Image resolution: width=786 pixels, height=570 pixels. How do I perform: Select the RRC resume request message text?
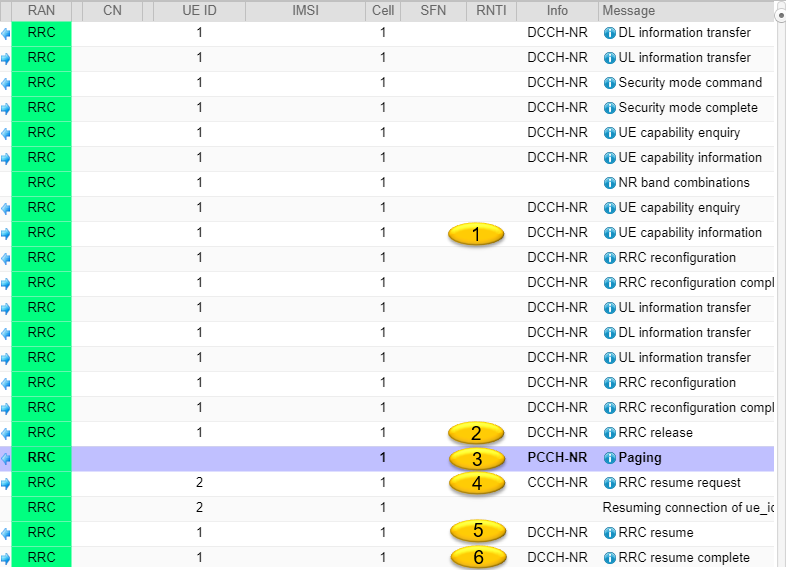[x=679, y=483]
